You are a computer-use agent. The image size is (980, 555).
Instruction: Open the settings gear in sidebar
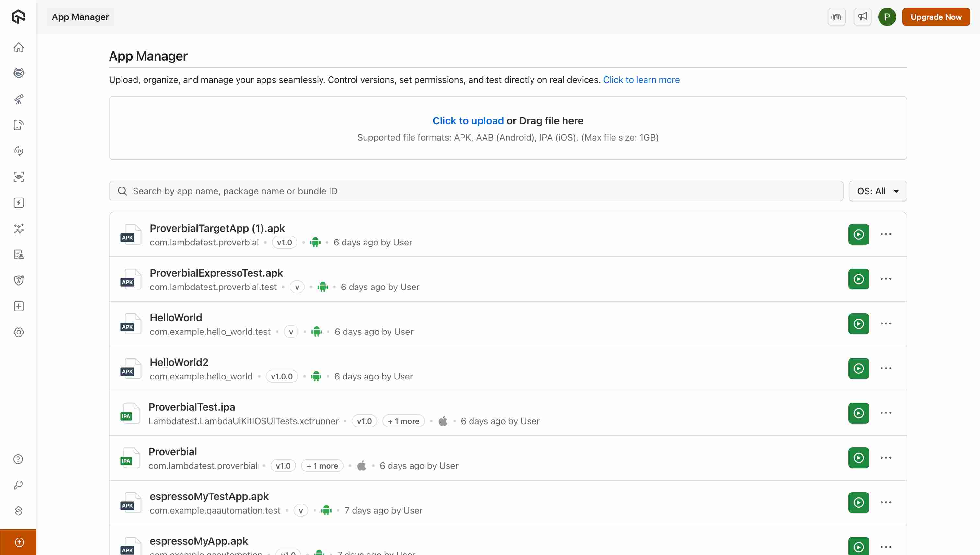click(18, 333)
